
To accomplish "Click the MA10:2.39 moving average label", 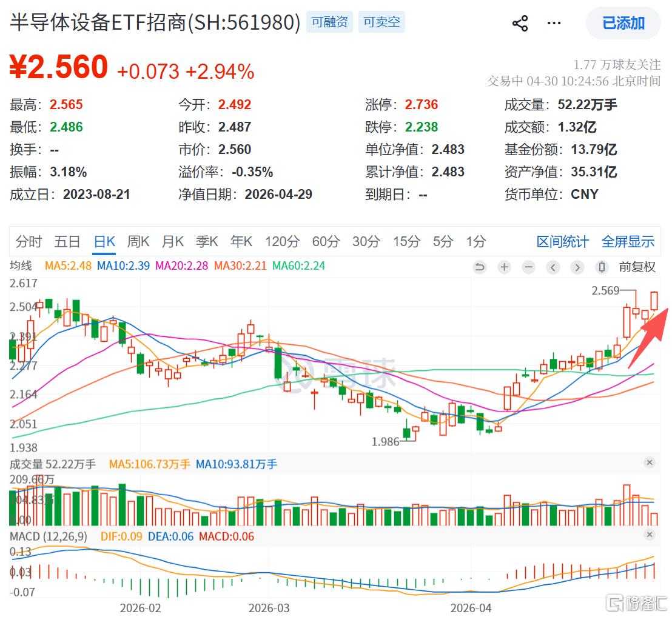I will [124, 266].
